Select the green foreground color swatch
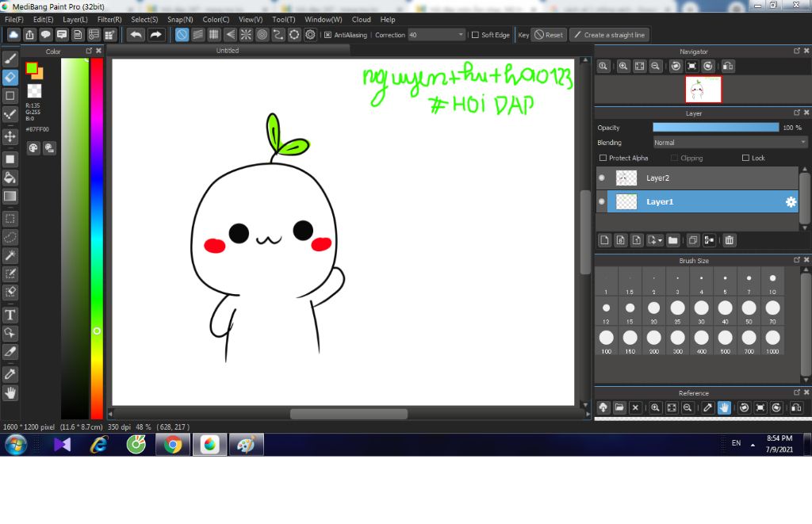Image resolution: width=812 pixels, height=524 pixels. click(x=32, y=68)
